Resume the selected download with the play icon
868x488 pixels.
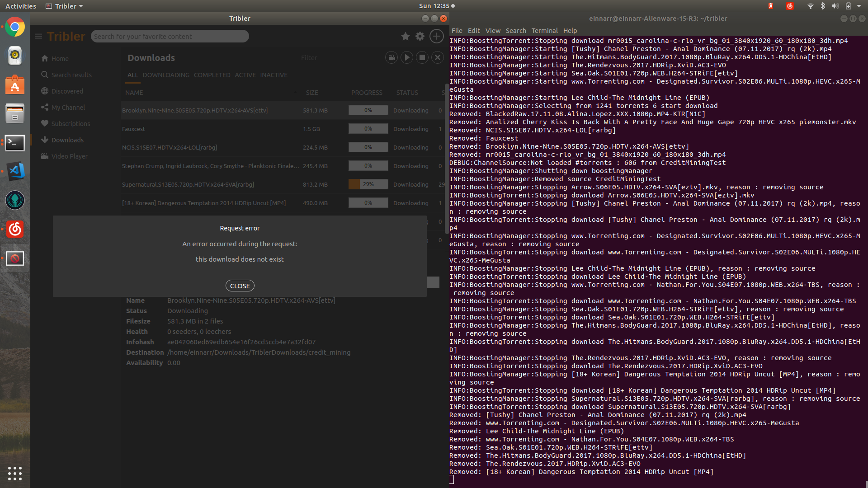coord(406,57)
